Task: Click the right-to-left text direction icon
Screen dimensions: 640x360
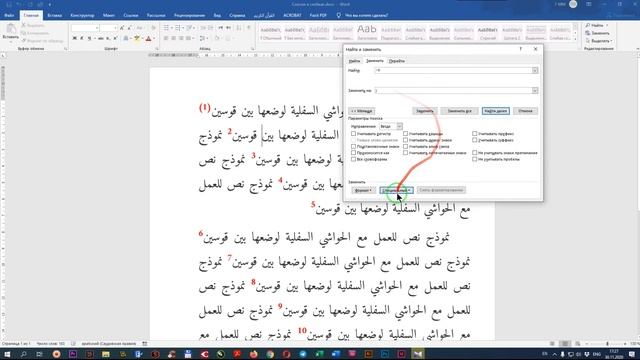Action: [228, 28]
